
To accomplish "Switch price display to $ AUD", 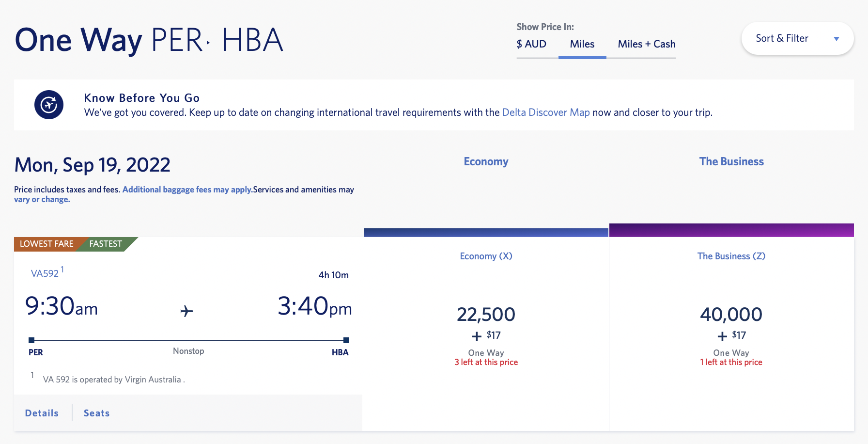I will click(531, 44).
